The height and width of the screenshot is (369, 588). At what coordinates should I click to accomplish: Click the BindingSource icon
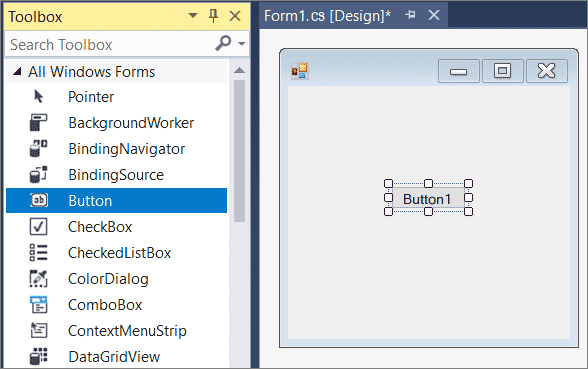38,175
